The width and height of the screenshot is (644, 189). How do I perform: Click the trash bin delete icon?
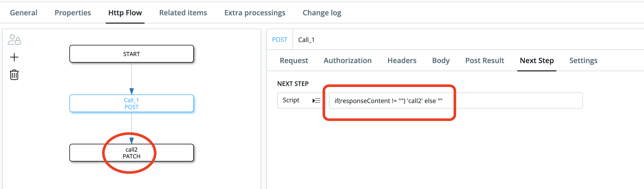(14, 75)
